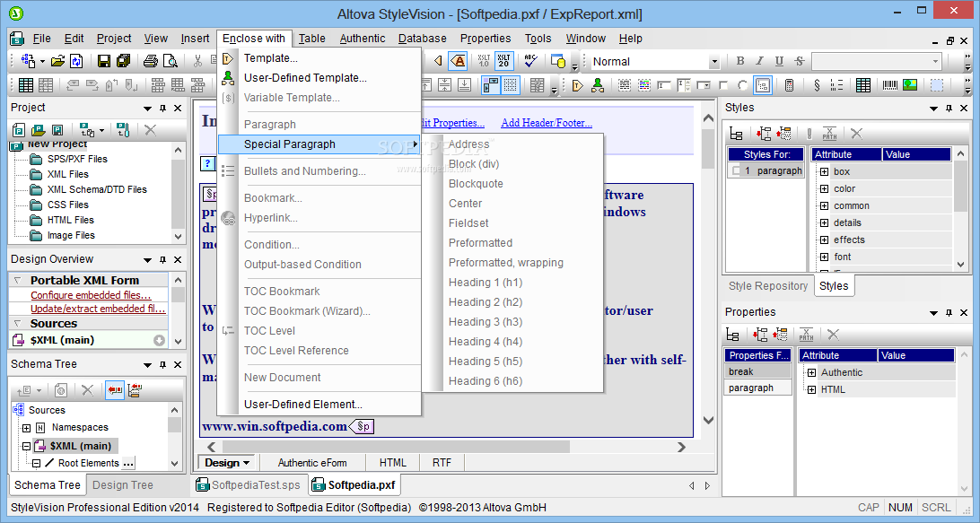Open Print Preview icon
Screen dimensions: 980x523
(x=170, y=61)
